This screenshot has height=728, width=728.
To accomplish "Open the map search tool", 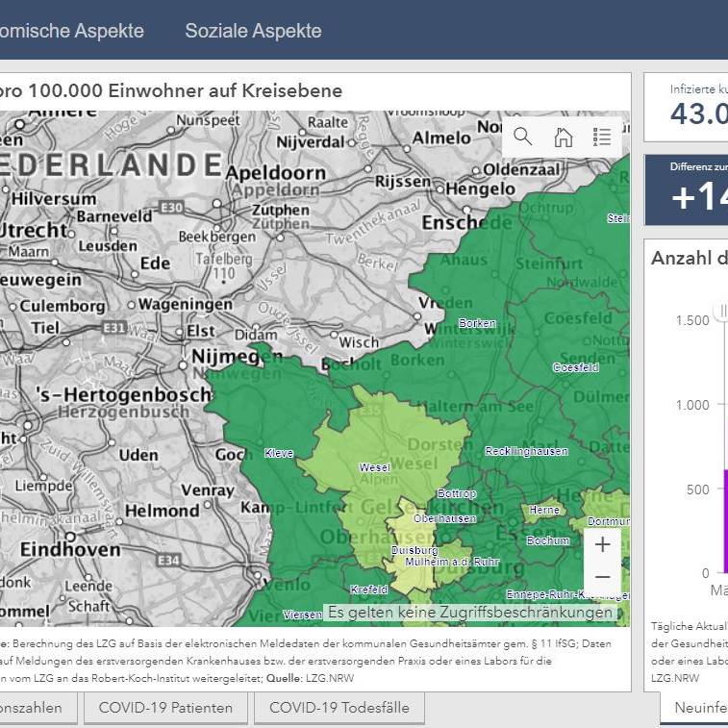I will point(523,137).
